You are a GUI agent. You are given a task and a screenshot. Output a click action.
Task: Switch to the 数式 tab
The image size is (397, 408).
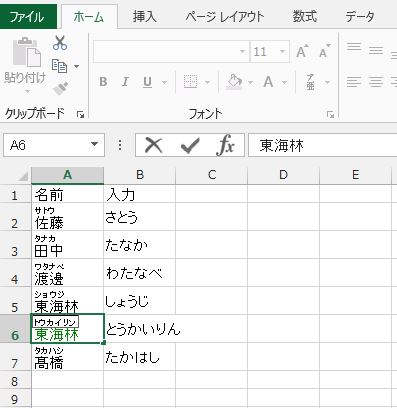coord(304,16)
